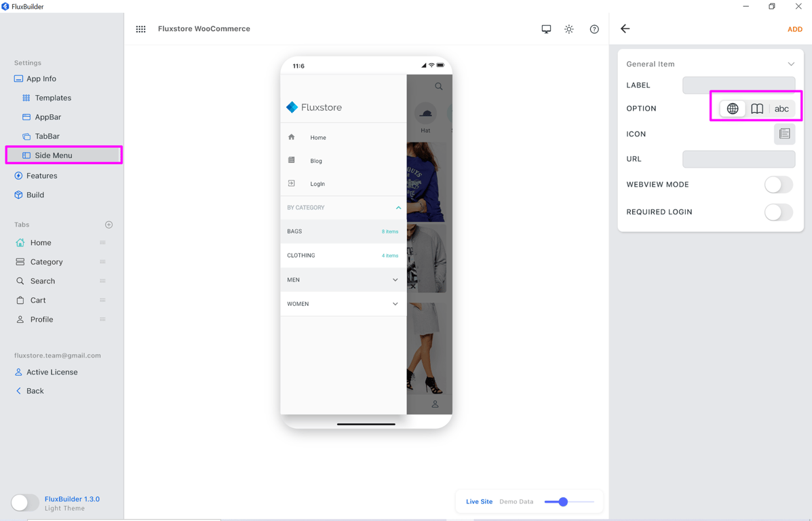
Task: Open the apps grid icon
Action: pyautogui.click(x=141, y=29)
